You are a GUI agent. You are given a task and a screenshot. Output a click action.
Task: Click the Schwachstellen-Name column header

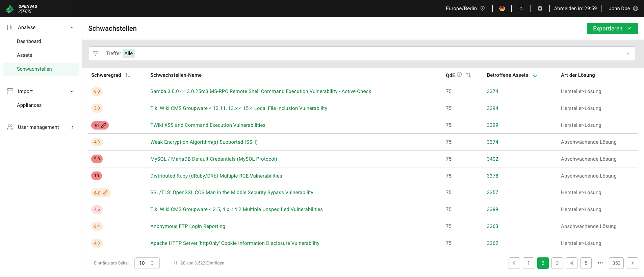176,75
